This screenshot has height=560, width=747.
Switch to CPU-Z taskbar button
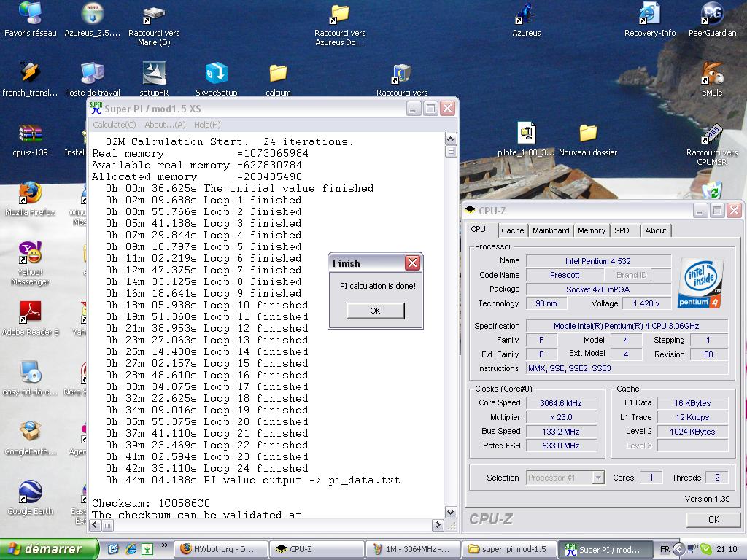click(x=317, y=549)
